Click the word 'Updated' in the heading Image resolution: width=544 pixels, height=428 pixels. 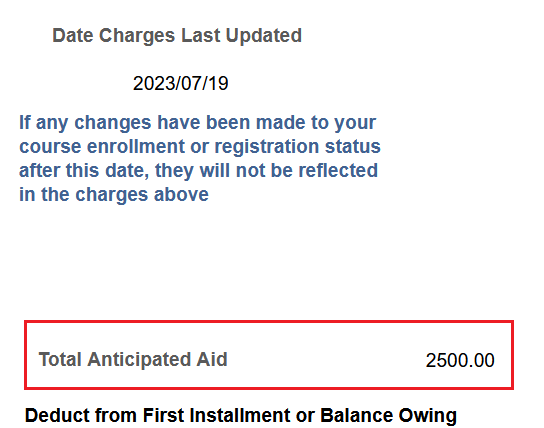264,36
